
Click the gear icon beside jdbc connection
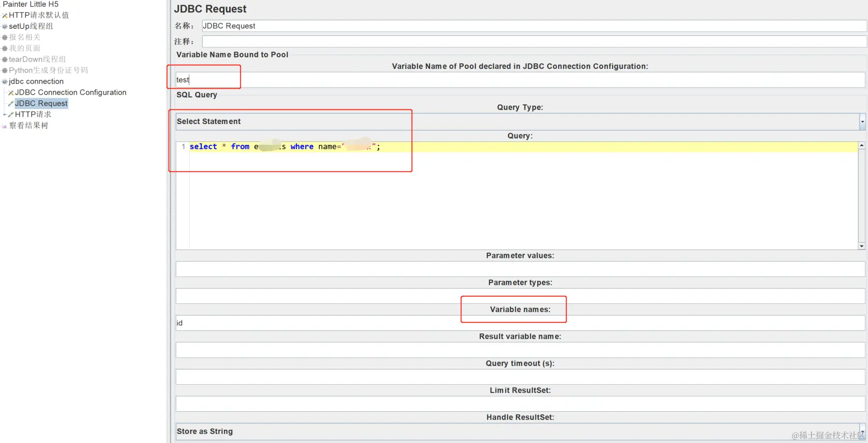tap(5, 82)
